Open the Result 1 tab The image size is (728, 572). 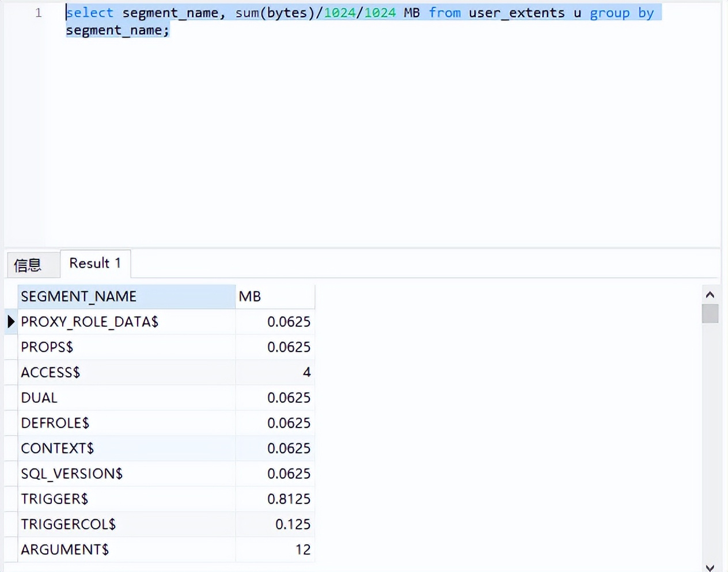pyautogui.click(x=95, y=264)
